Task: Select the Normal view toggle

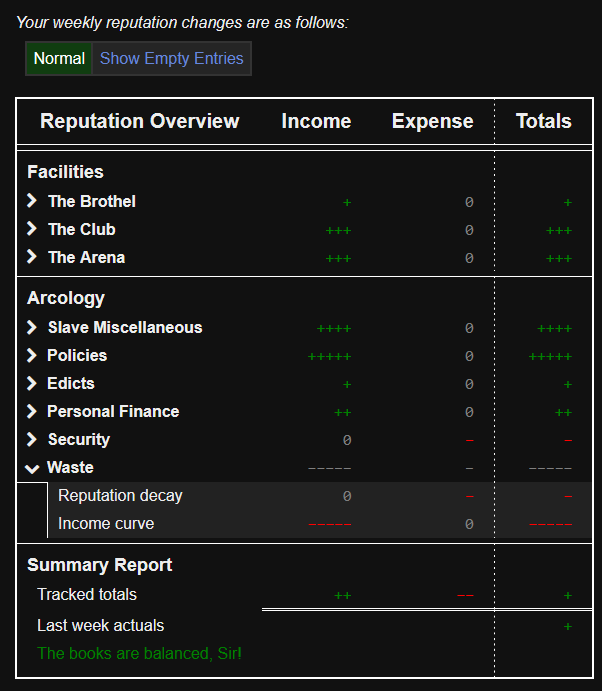Action: click(59, 59)
